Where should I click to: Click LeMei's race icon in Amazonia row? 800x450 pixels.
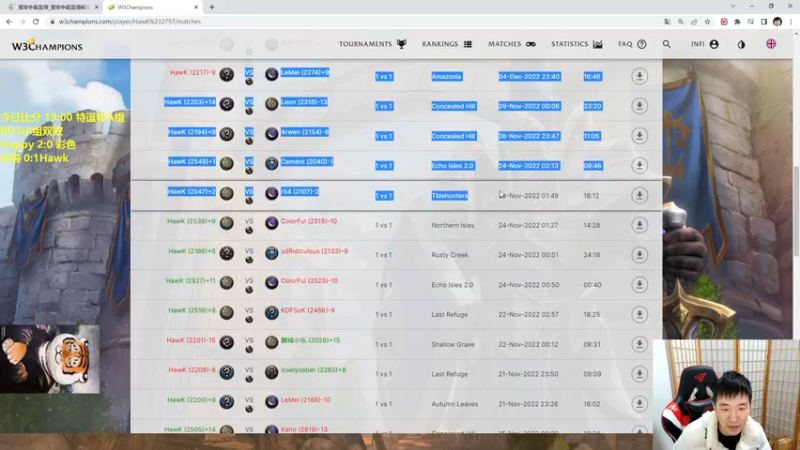click(271, 74)
